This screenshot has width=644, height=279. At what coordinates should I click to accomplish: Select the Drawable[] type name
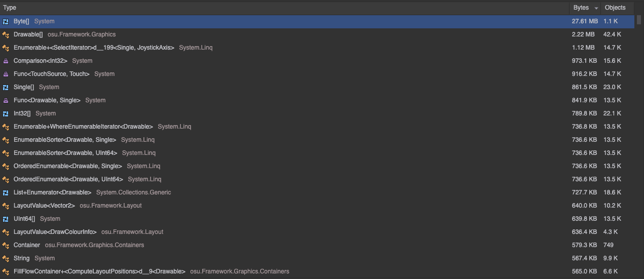(28, 34)
